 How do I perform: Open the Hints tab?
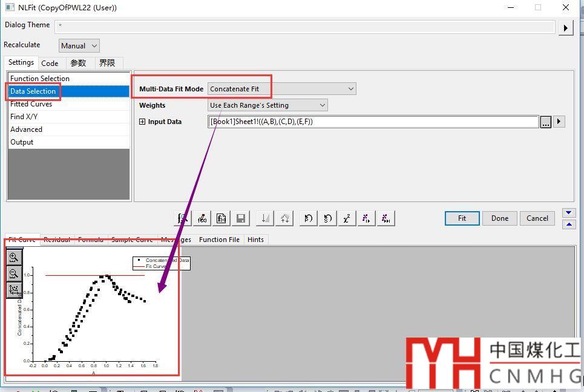255,240
